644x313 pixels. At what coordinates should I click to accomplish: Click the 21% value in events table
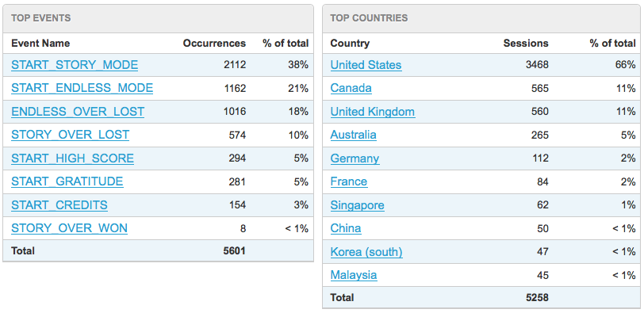298,88
